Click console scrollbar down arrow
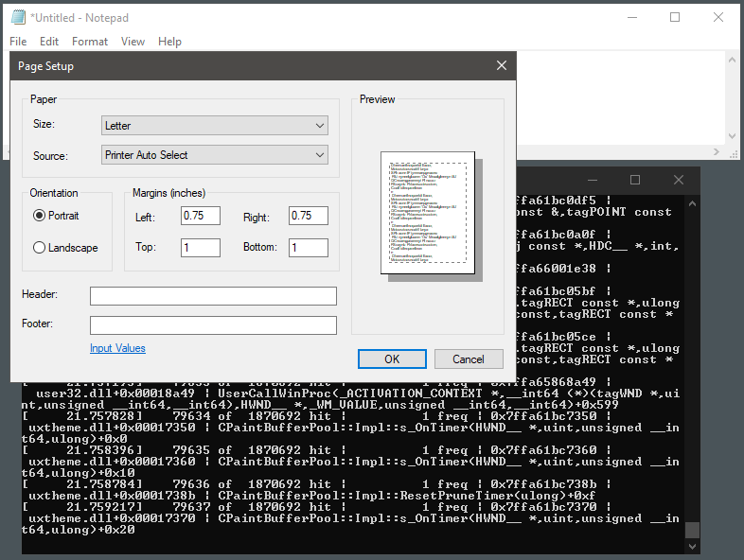744x560 pixels. click(x=692, y=546)
